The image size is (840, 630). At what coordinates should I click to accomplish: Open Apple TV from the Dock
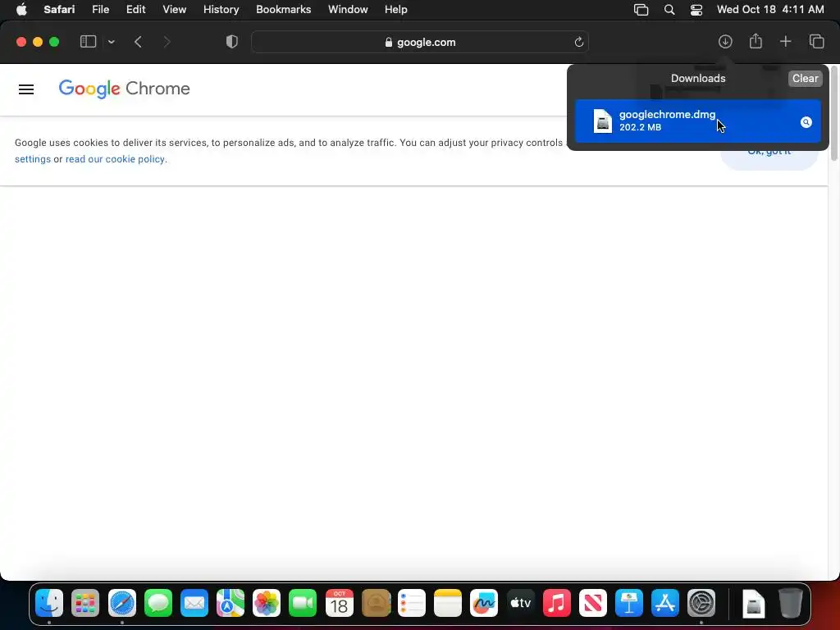click(x=520, y=604)
